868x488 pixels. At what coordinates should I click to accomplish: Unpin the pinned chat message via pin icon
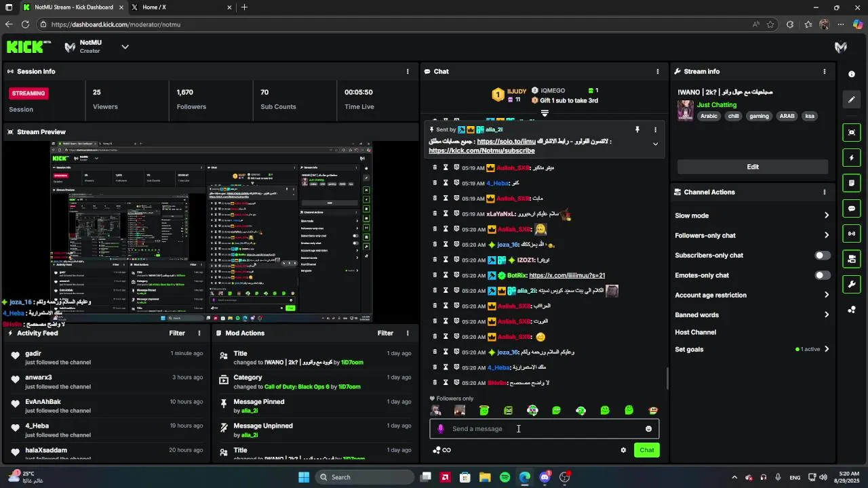click(637, 129)
